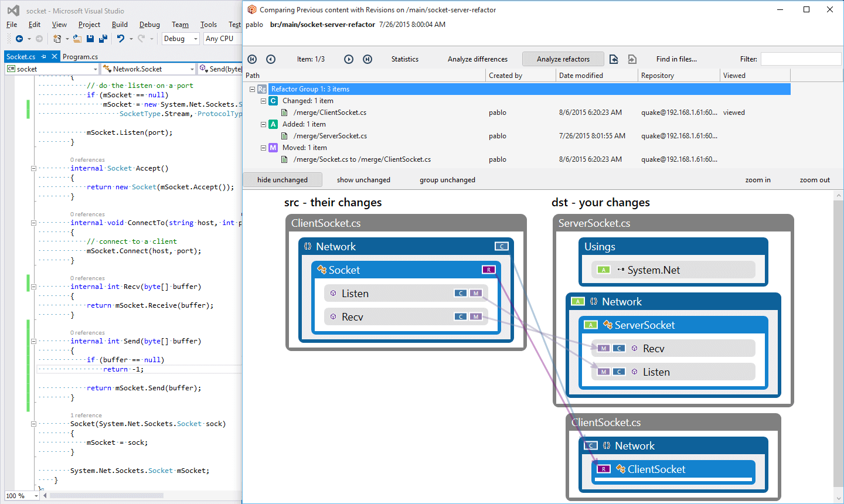This screenshot has width=844, height=504.
Task: Collapse the Moved: 1 item node
Action: point(263,148)
